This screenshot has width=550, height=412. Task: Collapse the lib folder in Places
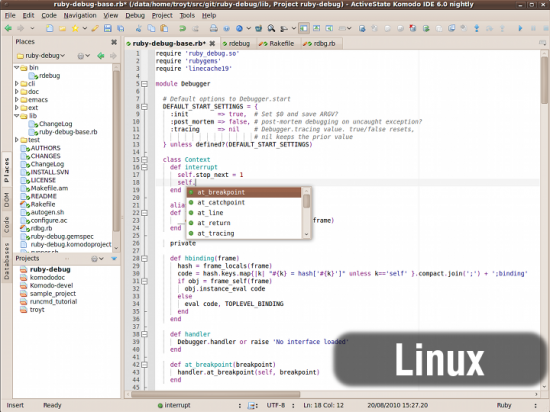[16, 116]
